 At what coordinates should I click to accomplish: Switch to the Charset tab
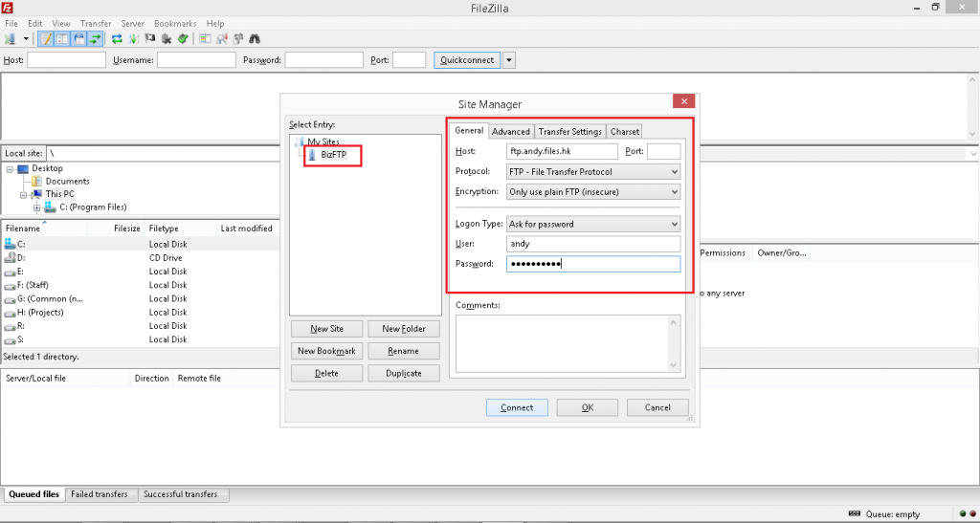[624, 132]
